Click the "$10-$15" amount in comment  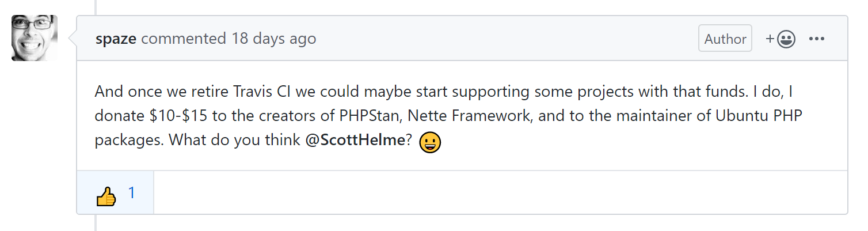tap(178, 116)
